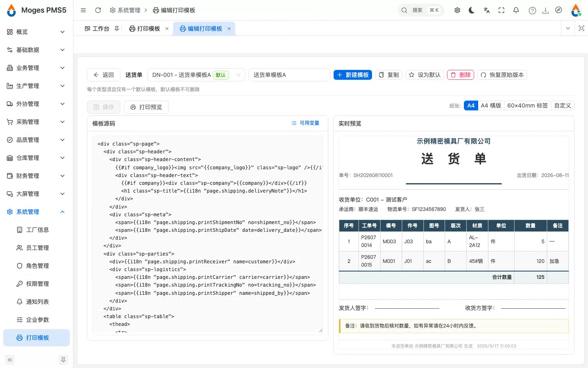The width and height of the screenshot is (588, 368).
Task: Click 删除 button
Action: (461, 75)
